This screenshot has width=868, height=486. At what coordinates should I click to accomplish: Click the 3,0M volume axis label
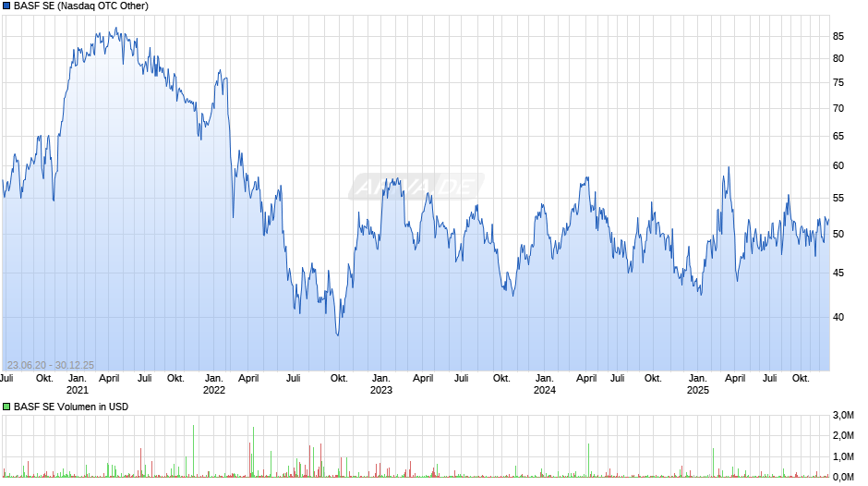pos(843,416)
